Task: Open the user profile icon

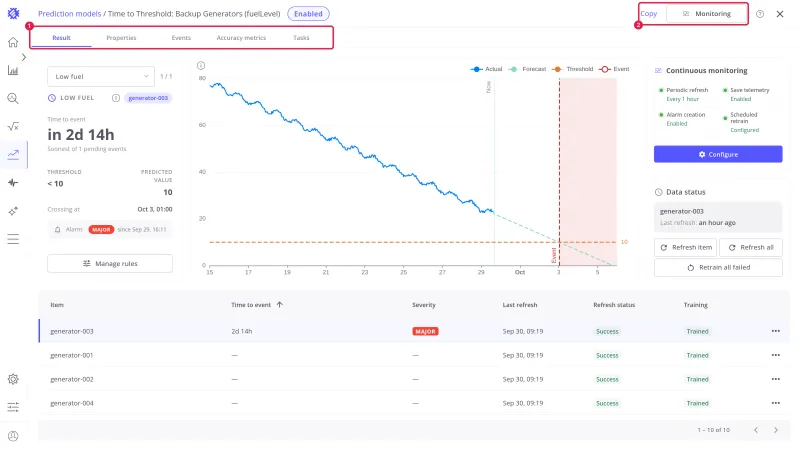Action: pyautogui.click(x=13, y=436)
